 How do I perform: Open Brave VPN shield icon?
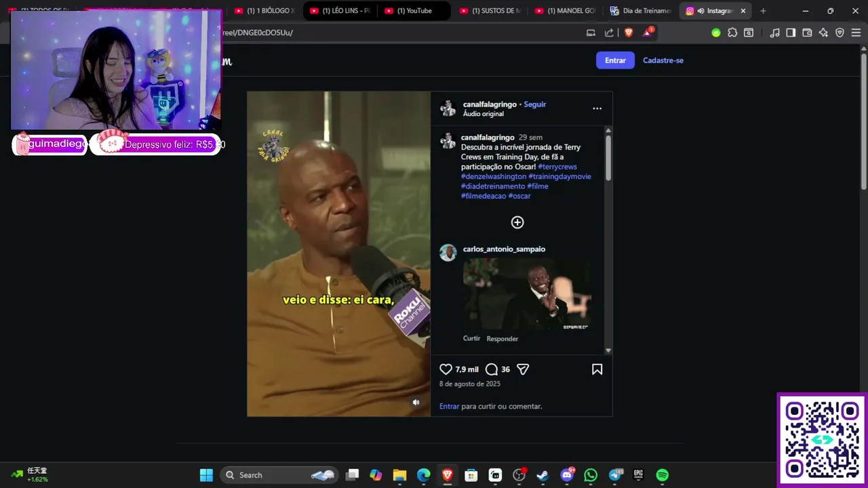840,33
